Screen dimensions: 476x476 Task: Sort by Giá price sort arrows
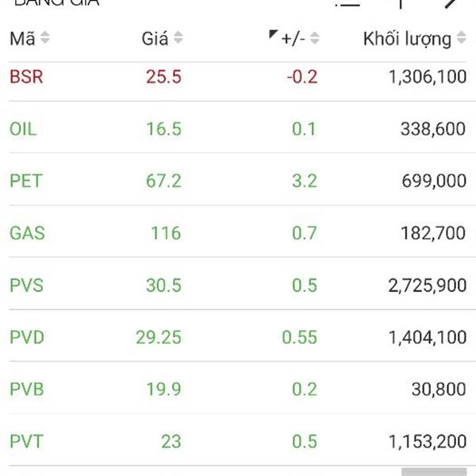pos(178,37)
